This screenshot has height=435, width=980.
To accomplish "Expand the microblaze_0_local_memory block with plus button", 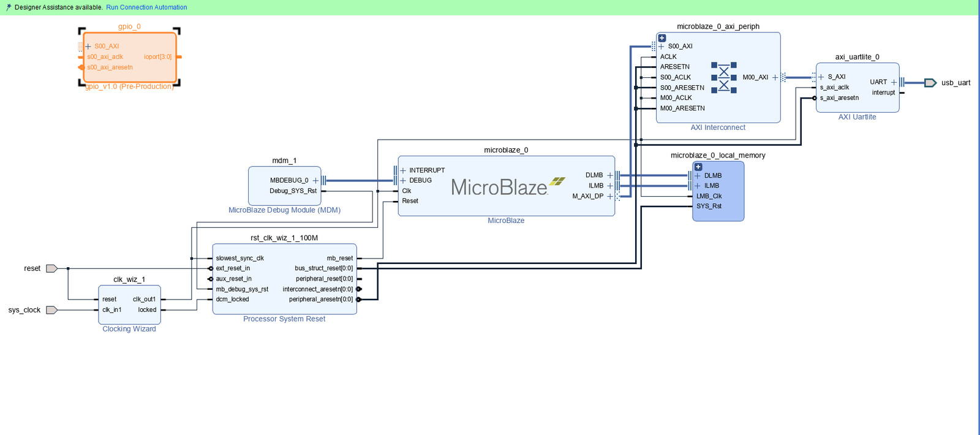I will click(698, 167).
